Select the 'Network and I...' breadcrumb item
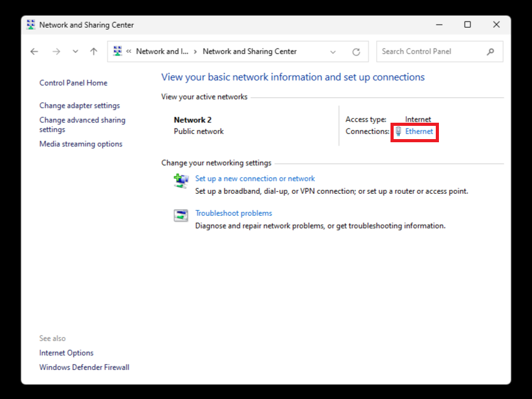Image resolution: width=532 pixels, height=399 pixels. [x=162, y=52]
